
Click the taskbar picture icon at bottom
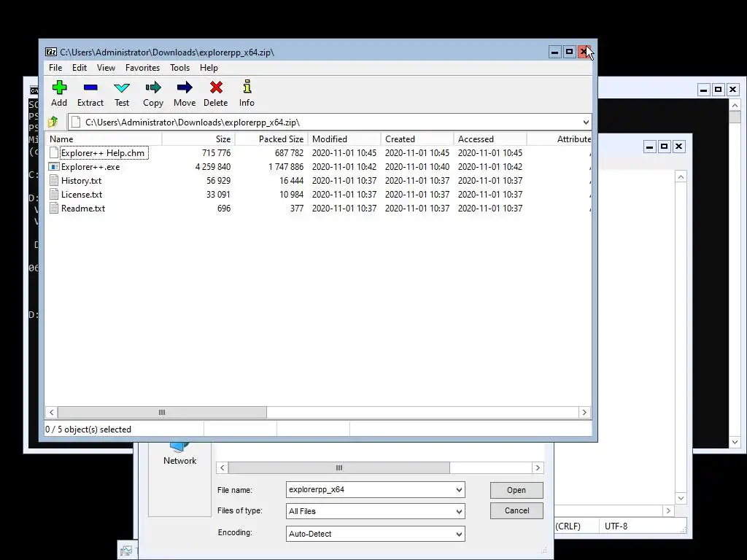(x=126, y=551)
